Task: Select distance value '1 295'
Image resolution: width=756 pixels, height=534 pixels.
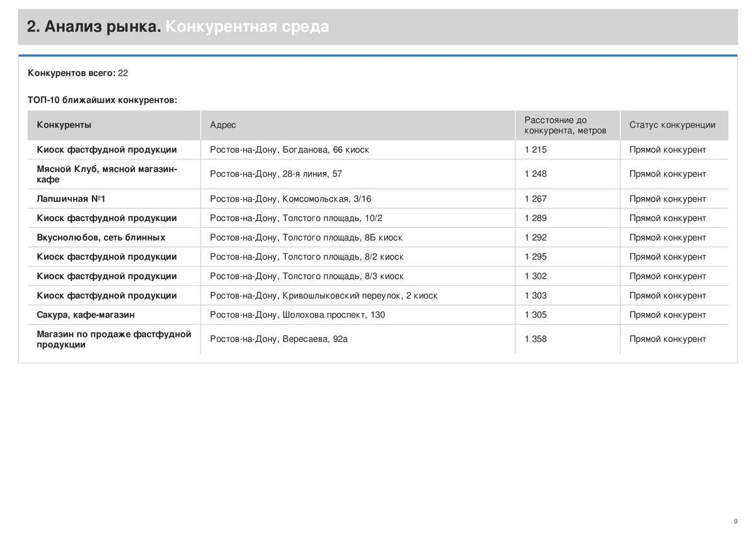Action: coord(535,257)
